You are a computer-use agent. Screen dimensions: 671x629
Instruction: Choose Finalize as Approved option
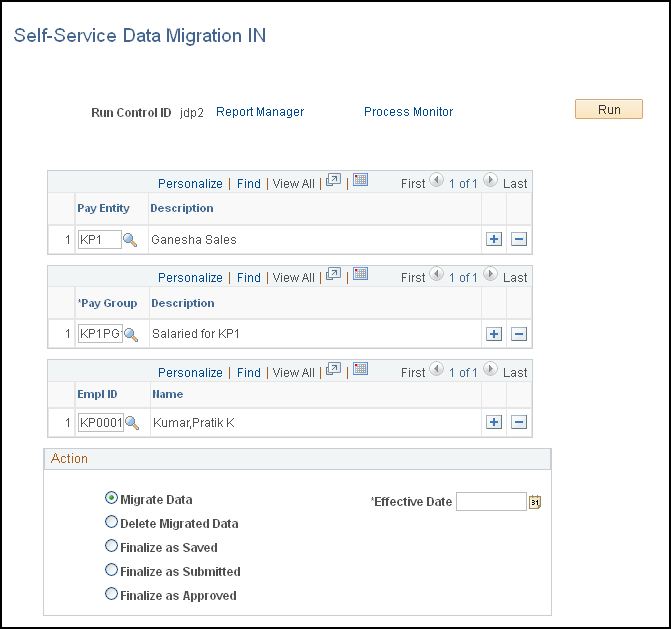(111, 594)
